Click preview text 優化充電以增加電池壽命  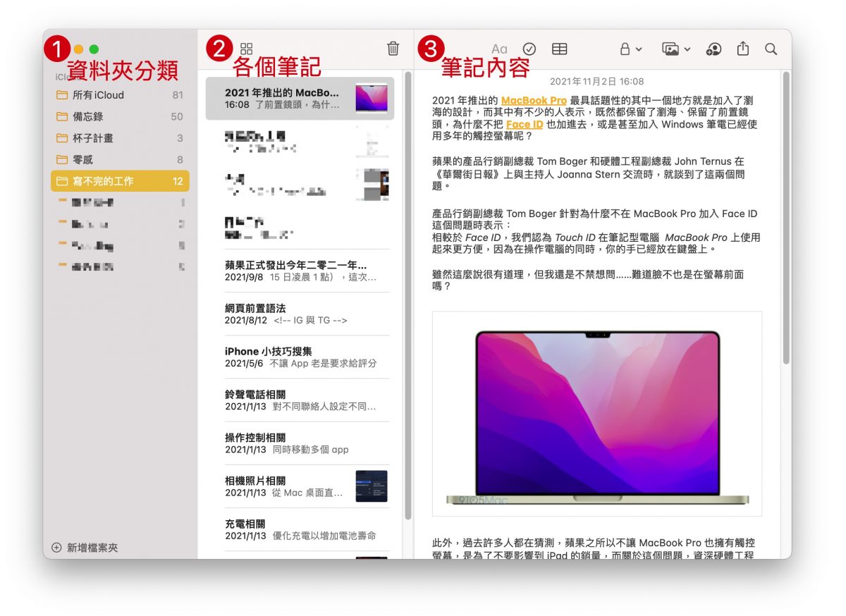click(324, 536)
